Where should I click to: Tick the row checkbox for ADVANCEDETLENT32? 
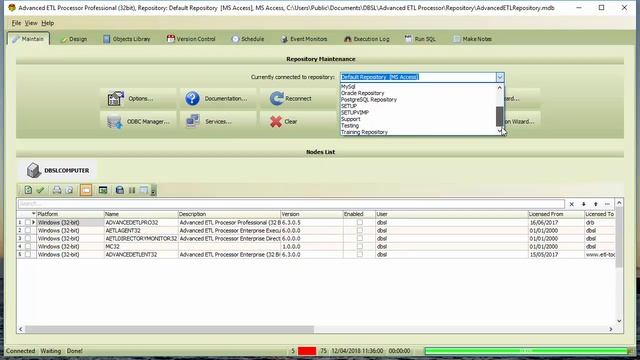coord(28,254)
